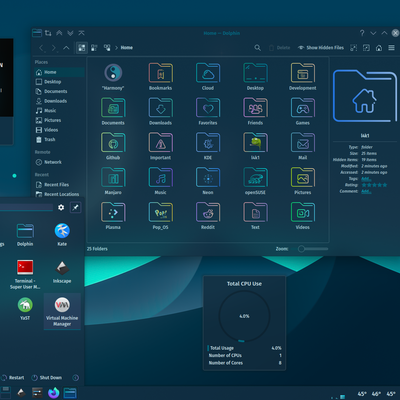The height and width of the screenshot is (400, 400).
Task: Select Desktop in Places panel
Action: (59, 82)
